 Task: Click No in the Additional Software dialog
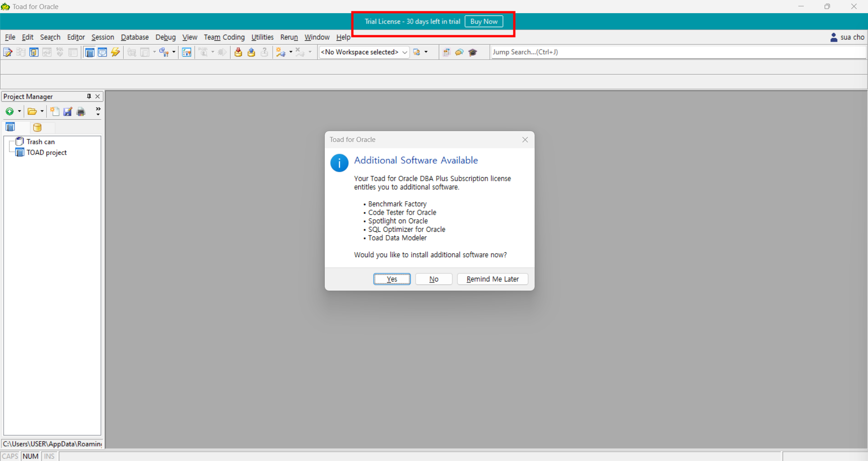point(434,279)
